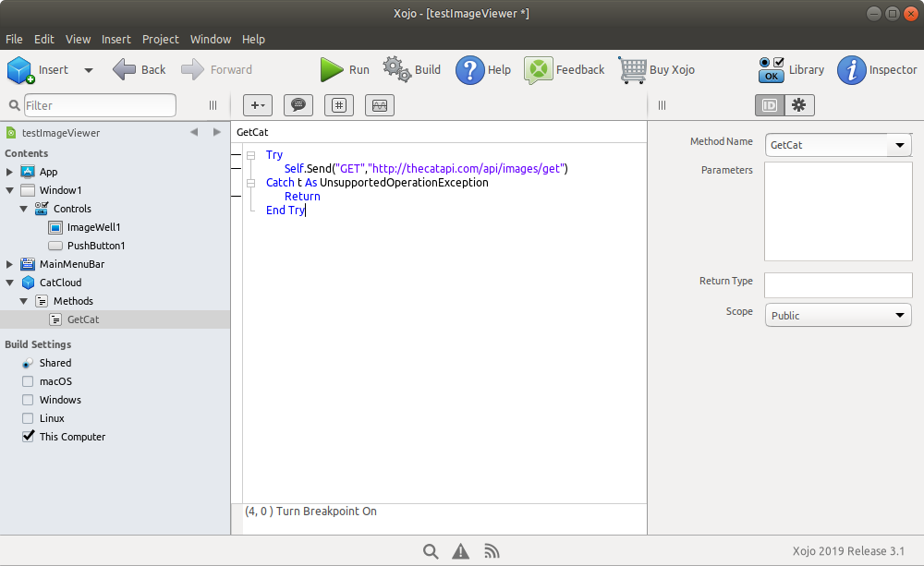Select PushButton1 in the navigator
Screen dimensions: 924x566
[95, 246]
